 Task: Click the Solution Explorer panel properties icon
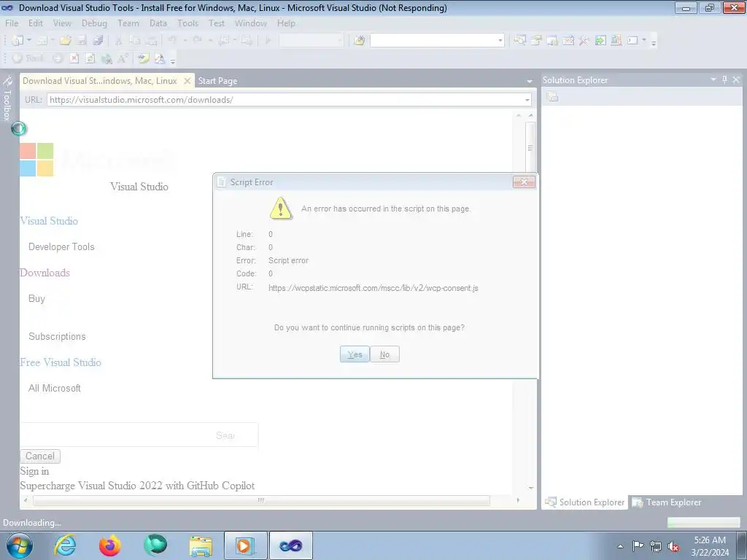click(553, 97)
